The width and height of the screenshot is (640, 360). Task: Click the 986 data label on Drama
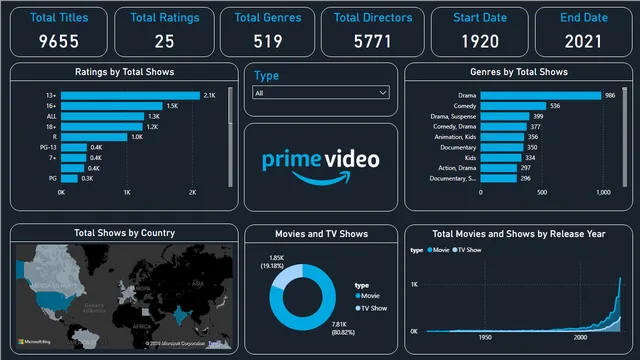click(x=610, y=96)
